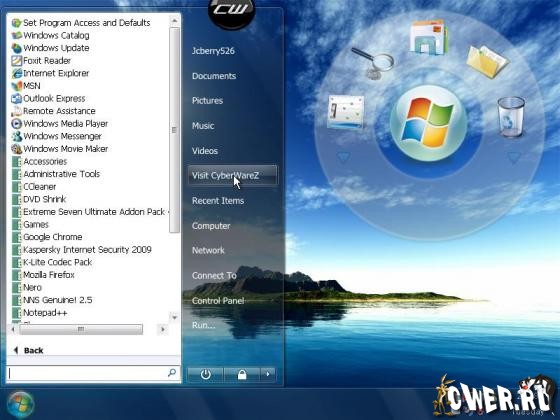The image size is (560, 420).
Task: Expand the Administrative Tools folder
Action: (x=56, y=174)
